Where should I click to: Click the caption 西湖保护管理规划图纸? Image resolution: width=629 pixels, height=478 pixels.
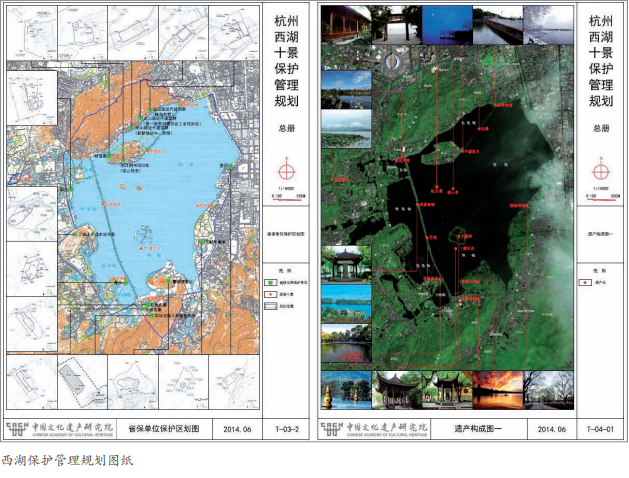pos(67,460)
